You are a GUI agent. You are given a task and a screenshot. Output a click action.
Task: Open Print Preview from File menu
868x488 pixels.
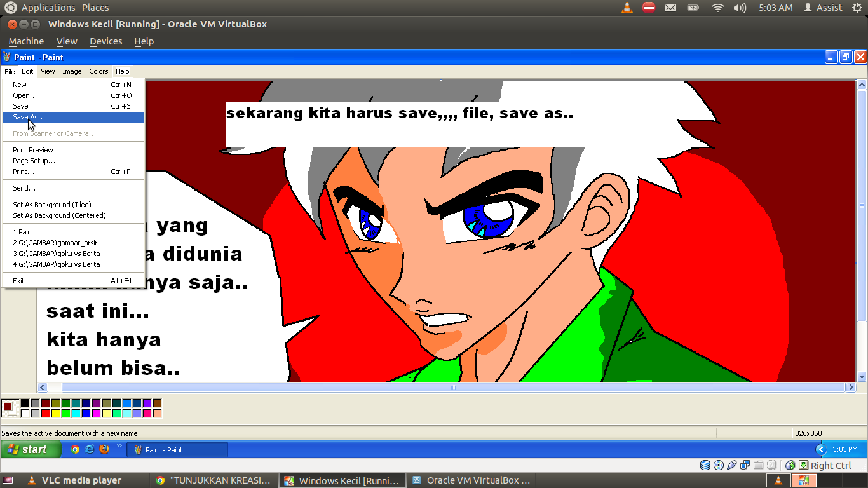(x=73, y=150)
